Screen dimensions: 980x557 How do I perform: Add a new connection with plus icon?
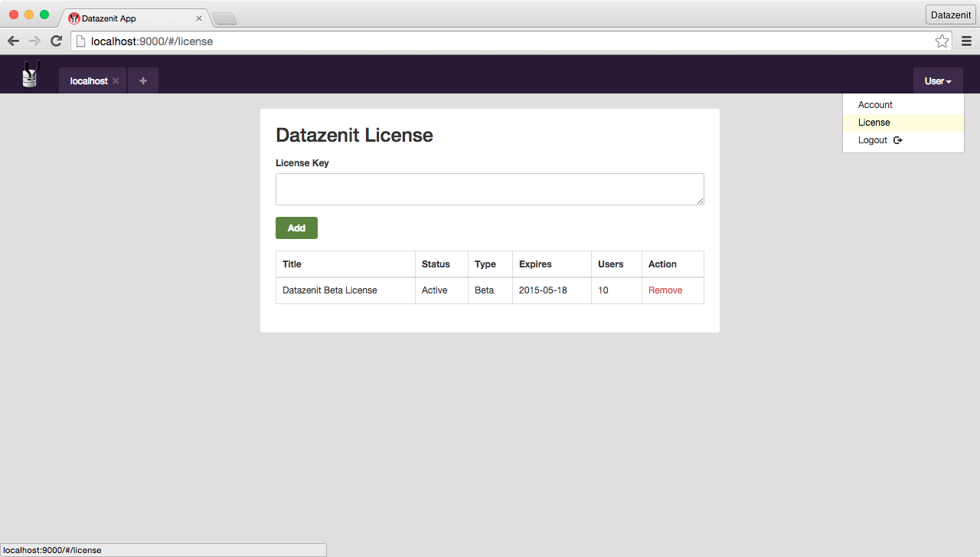click(x=143, y=81)
